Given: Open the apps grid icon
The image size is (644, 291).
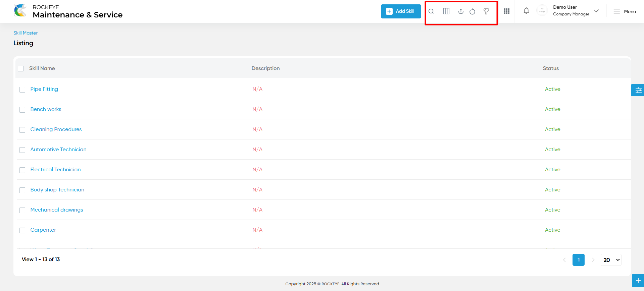Looking at the screenshot, I should tap(507, 11).
